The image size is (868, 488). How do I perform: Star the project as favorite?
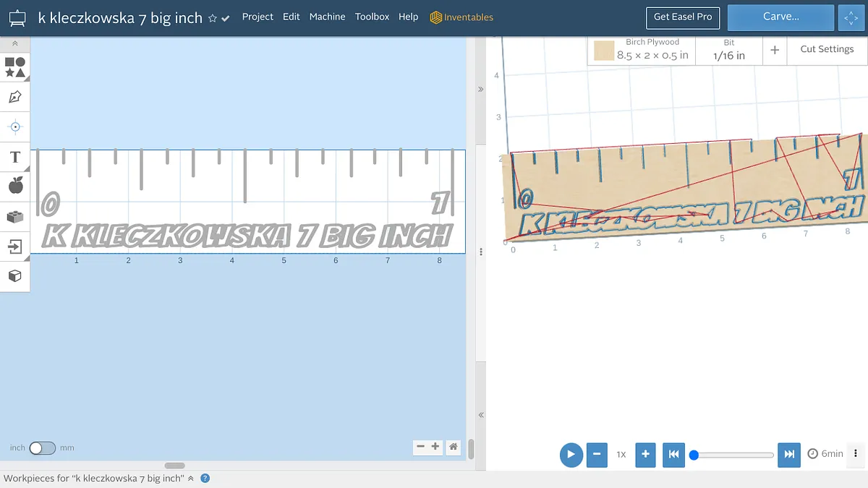(x=213, y=18)
